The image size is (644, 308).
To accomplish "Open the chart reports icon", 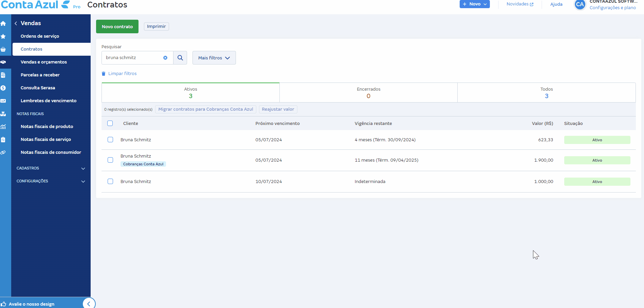I will pos(3,127).
